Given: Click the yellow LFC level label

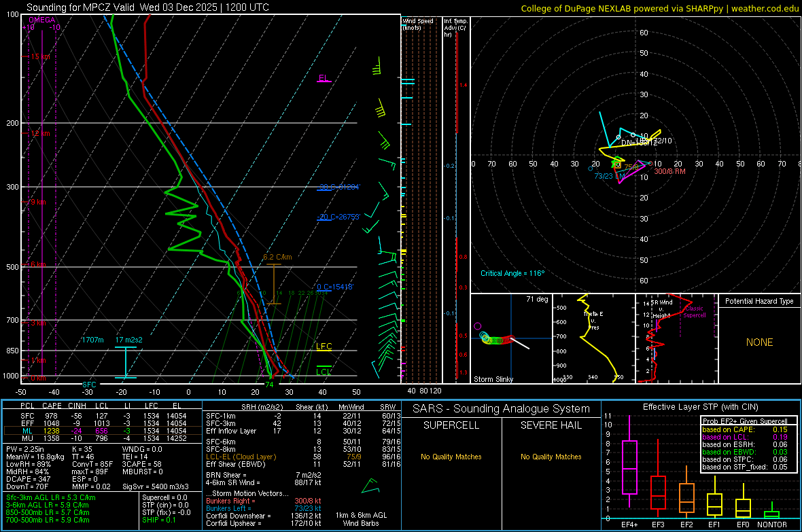Looking at the screenshot, I should point(324,347).
